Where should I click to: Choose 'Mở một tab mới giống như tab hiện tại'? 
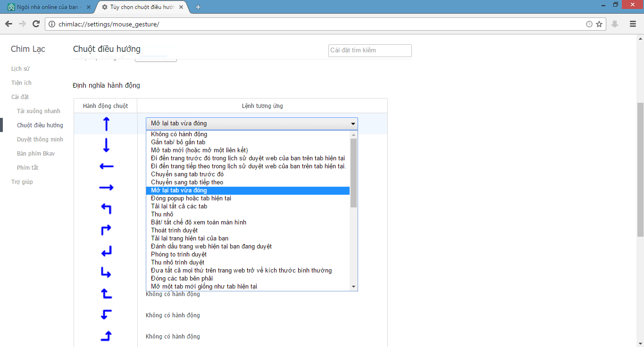click(x=248, y=287)
